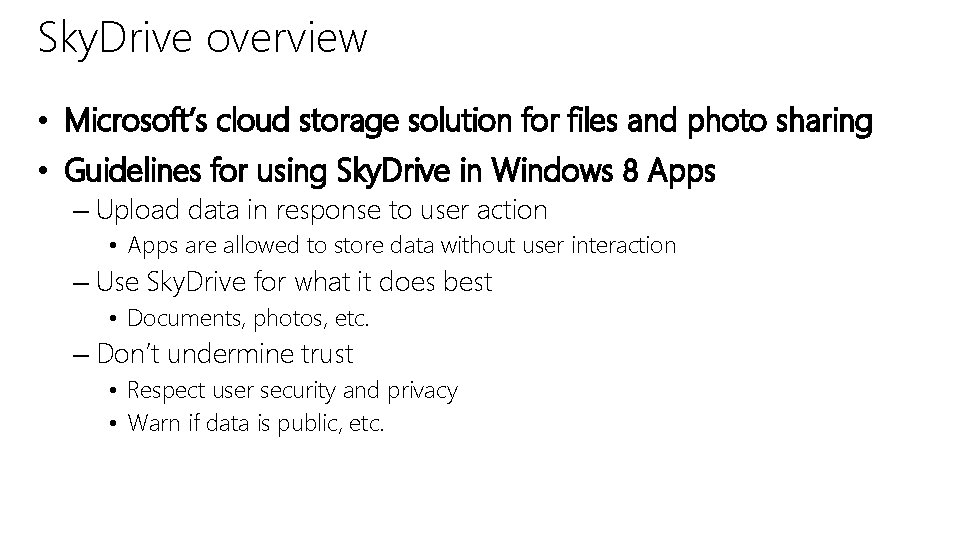The width and height of the screenshot is (960, 540).
Task: Click the bullet before Documents, photos
Action: pyautogui.click(x=113, y=318)
